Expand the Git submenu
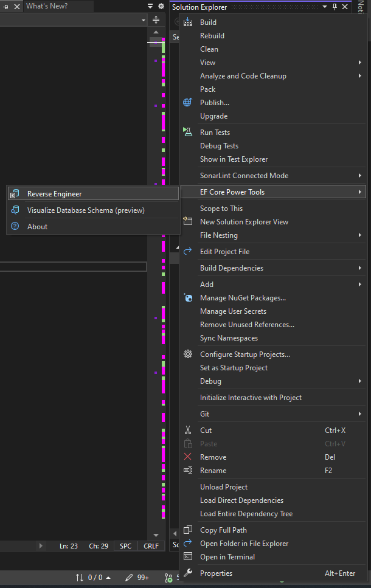The height and width of the screenshot is (588, 371). pyautogui.click(x=360, y=414)
